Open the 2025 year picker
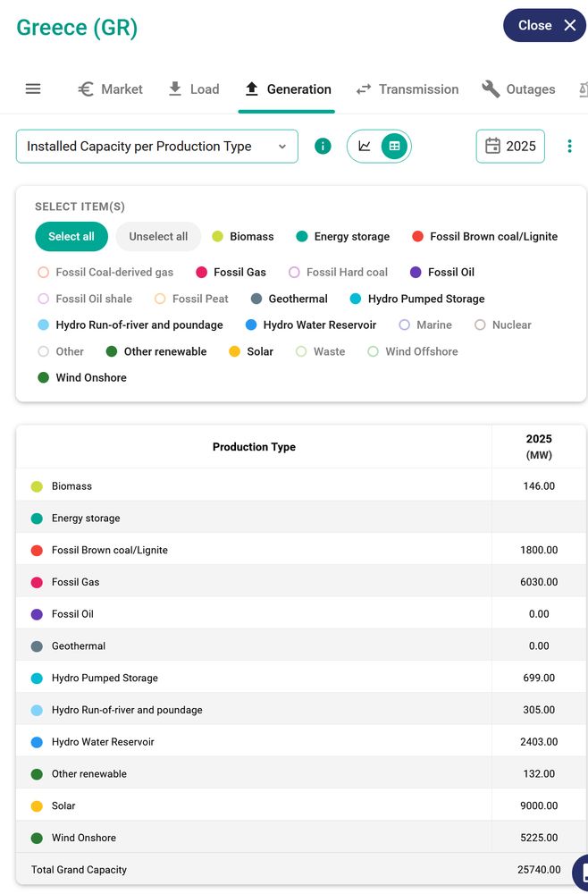 510,147
